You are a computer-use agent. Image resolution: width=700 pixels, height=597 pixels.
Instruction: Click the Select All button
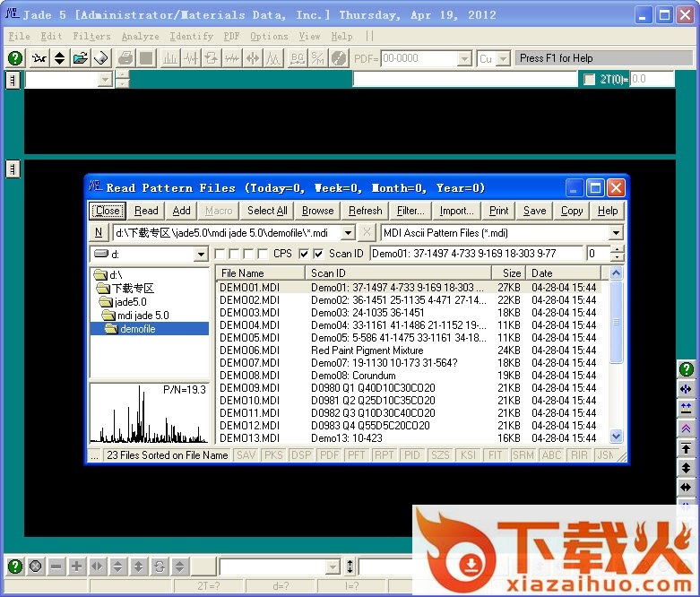267,211
